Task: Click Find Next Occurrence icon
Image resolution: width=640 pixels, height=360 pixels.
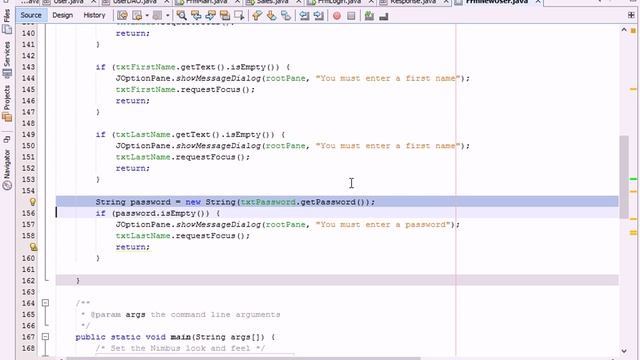Action: tap(210, 16)
